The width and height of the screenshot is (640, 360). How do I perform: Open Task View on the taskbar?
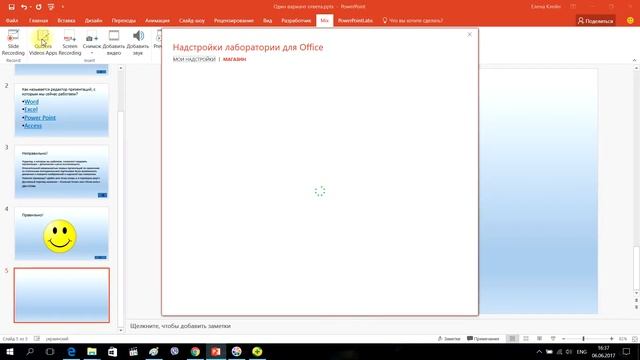tap(50, 351)
